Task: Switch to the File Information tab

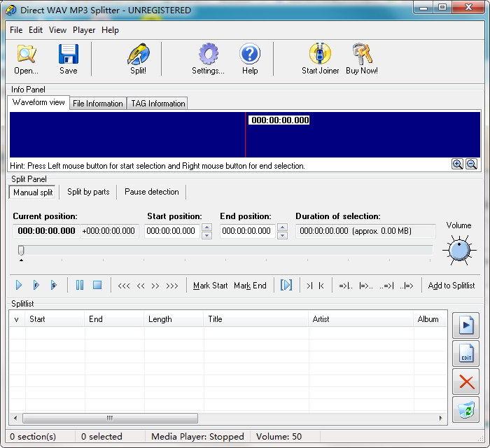Action: coord(98,104)
